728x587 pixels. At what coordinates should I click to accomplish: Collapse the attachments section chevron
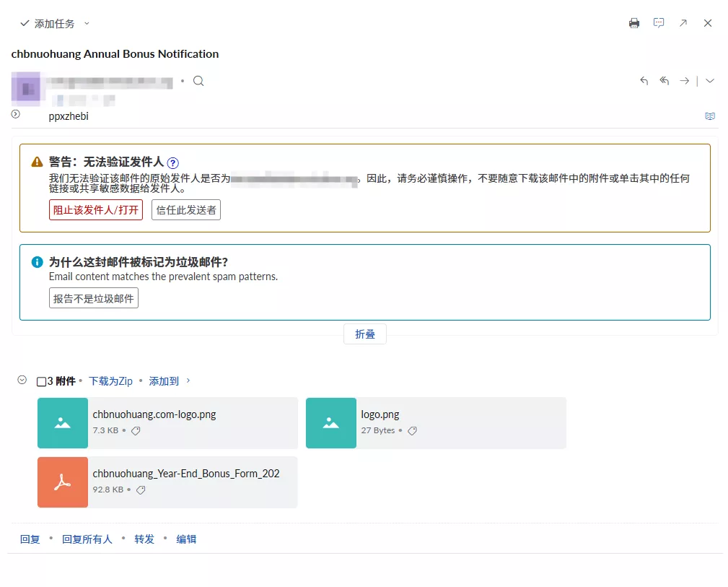click(22, 380)
